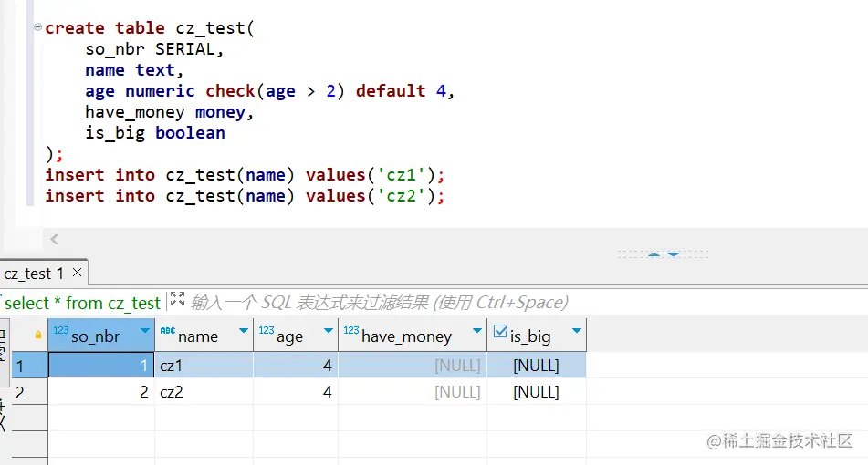Switch to the cz_test 1 result tab
The height and width of the screenshot is (465, 868).
pyautogui.click(x=34, y=273)
